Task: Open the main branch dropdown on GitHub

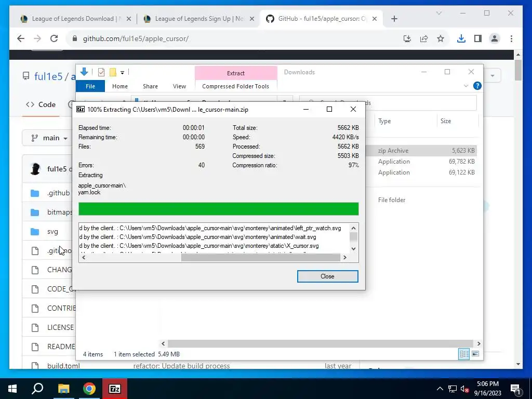Action: (x=49, y=138)
